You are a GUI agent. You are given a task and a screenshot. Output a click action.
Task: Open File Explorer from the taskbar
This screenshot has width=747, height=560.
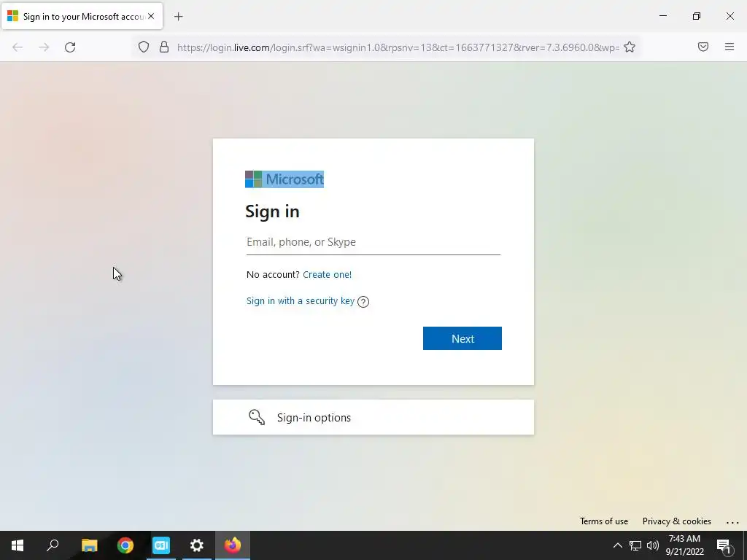click(x=89, y=545)
